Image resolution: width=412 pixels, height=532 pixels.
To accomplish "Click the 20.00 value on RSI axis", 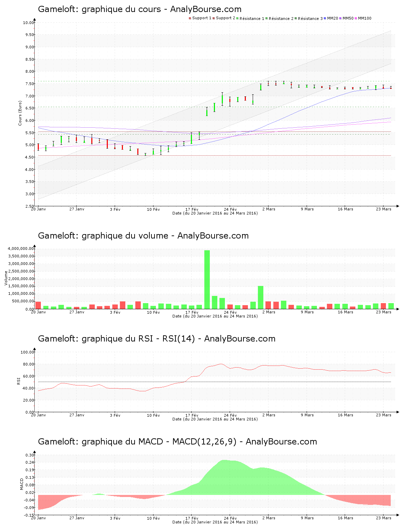I will click(x=28, y=400).
